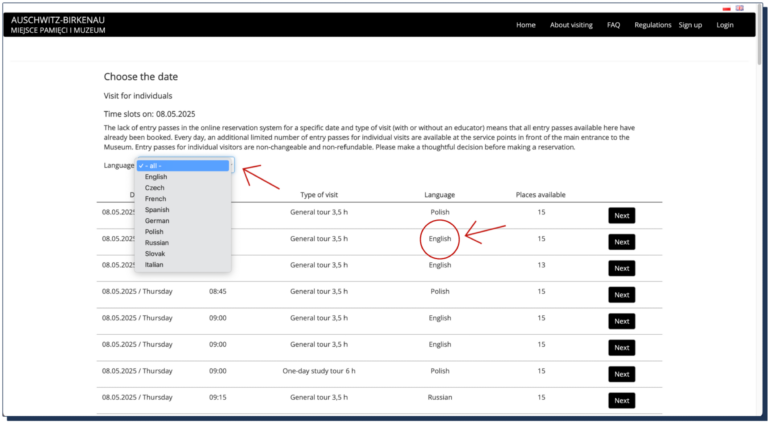Click the Sign up link
The height and width of the screenshot is (423, 768).
[690, 25]
